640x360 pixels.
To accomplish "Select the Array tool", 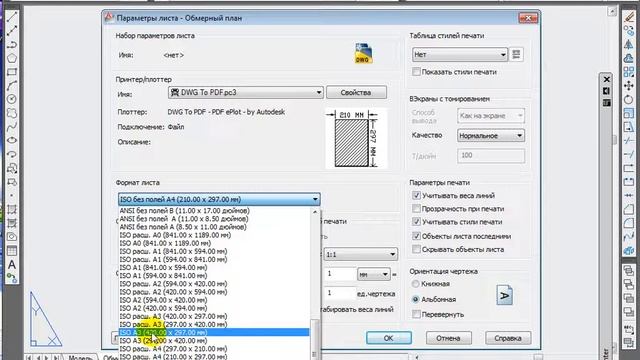I will 629,72.
